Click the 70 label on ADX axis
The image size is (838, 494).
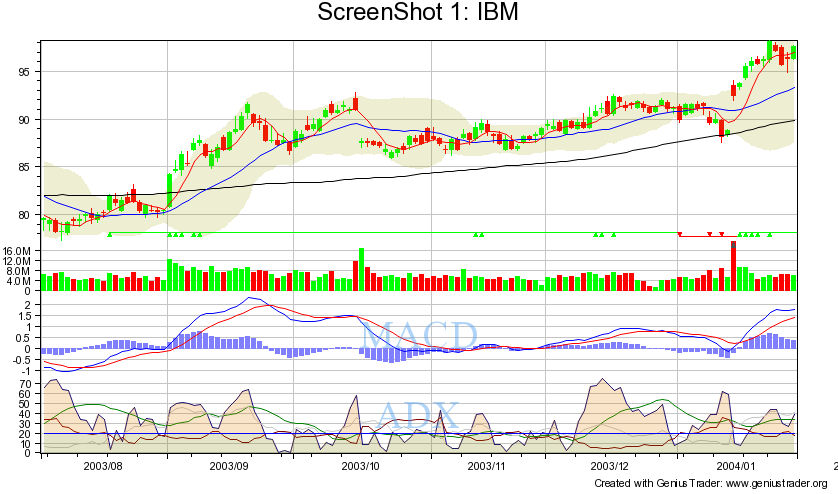(26, 384)
